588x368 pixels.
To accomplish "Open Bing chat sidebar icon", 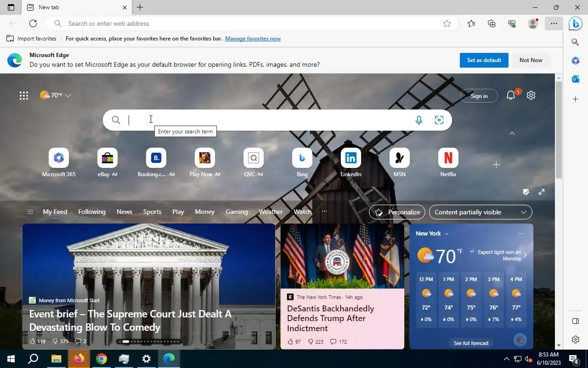I will click(x=575, y=23).
